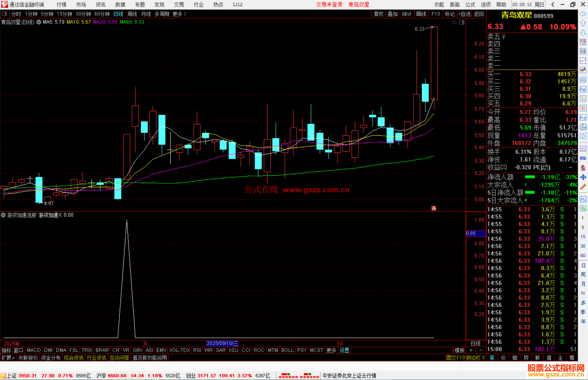
Task: Click the red line chart sidebar icon
Action: pos(583,60)
